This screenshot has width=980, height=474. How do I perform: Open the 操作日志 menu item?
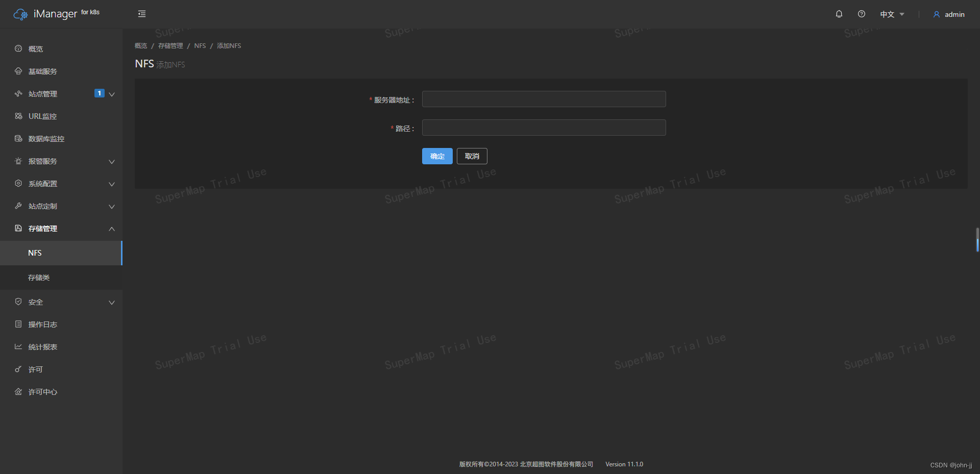click(x=61, y=324)
